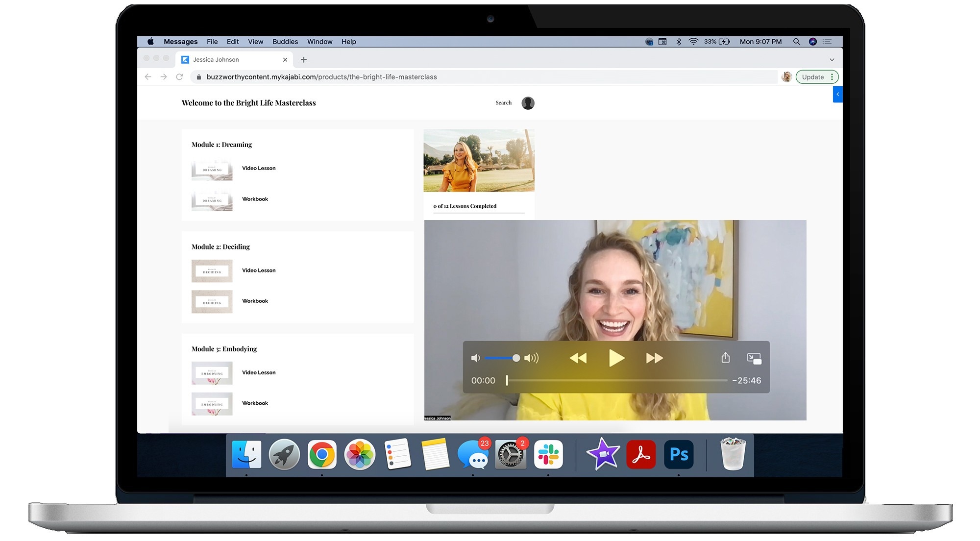This screenshot has height=541, width=980.
Task: Open the Photoshop icon in the dock
Action: pos(679,455)
